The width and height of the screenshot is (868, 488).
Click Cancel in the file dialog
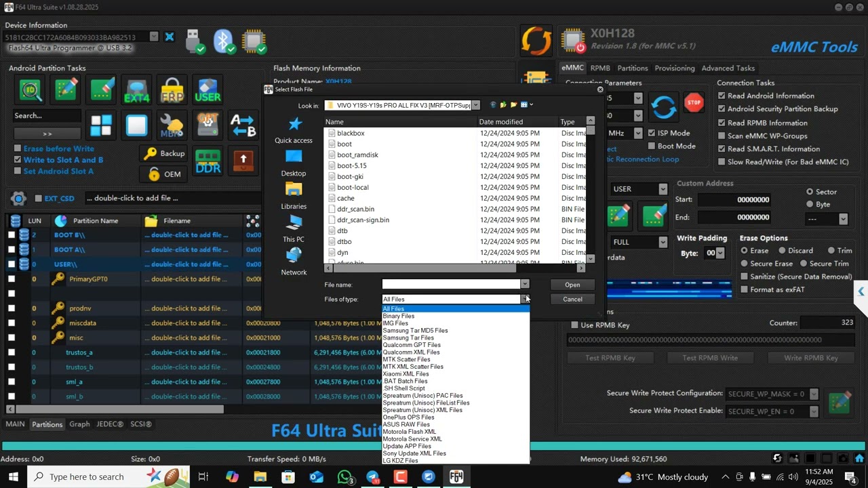572,299
